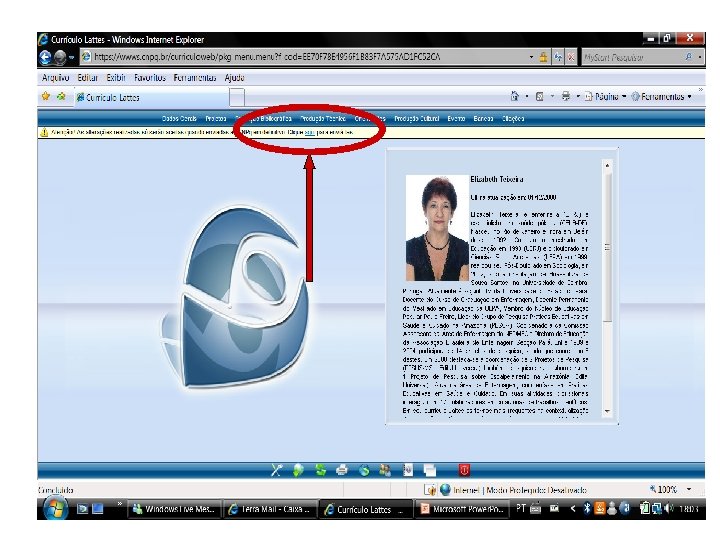Click the résumé text scrollbar up arrow
The image size is (720, 540).
click(608, 165)
